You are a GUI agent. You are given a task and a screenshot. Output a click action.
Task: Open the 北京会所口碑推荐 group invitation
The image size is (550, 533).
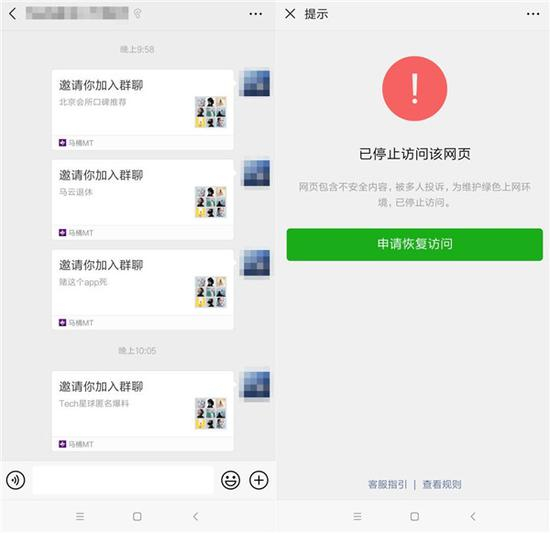[x=142, y=110]
